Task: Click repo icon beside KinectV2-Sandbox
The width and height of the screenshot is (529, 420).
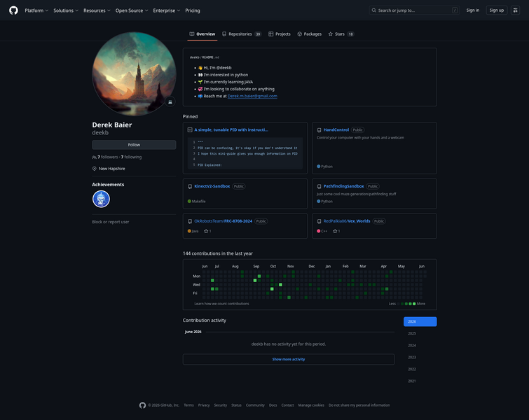Action: pos(190,186)
